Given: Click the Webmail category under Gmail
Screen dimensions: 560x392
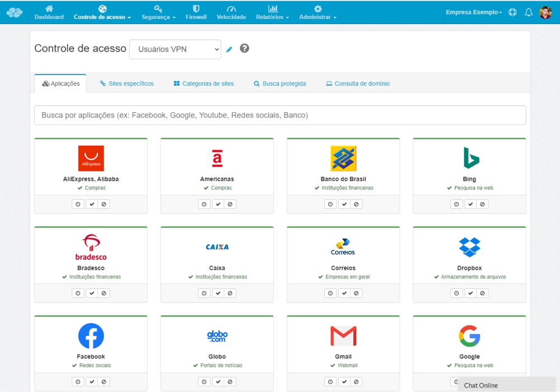Looking at the screenshot, I should [x=347, y=365].
